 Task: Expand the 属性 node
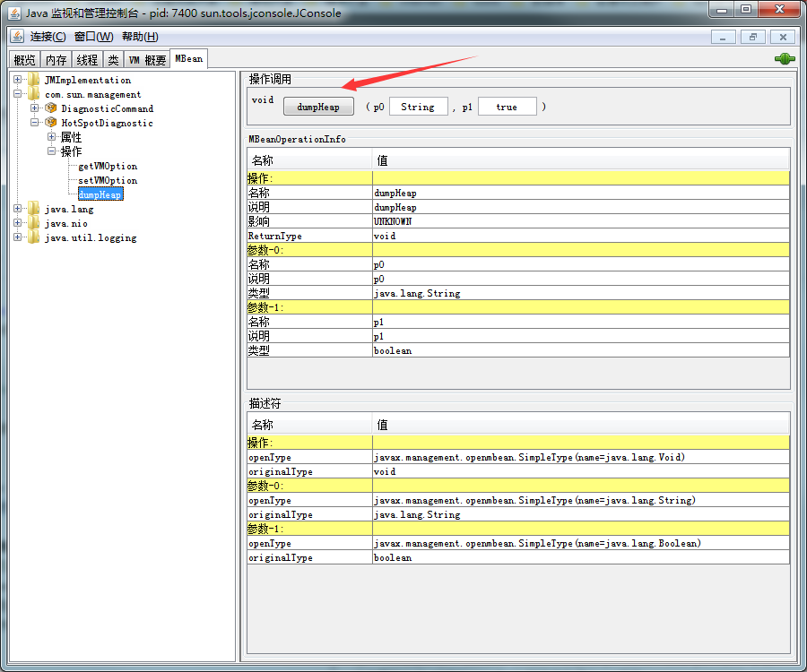pos(51,137)
